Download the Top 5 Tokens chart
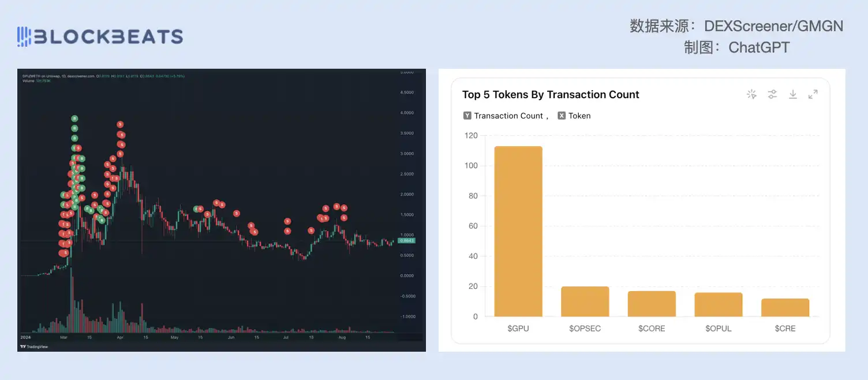Viewport: 868px width, 380px height. point(793,94)
